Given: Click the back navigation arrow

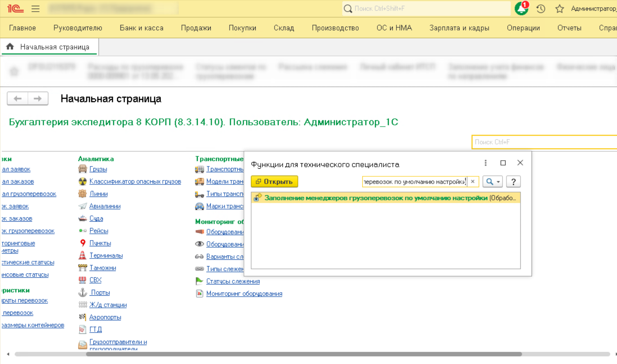Looking at the screenshot, I should [18, 99].
